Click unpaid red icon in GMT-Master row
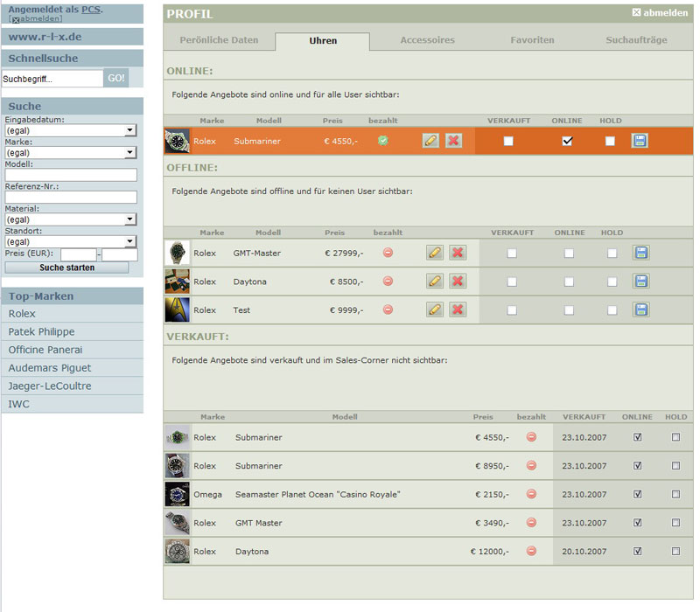The image size is (700, 612). tap(388, 253)
